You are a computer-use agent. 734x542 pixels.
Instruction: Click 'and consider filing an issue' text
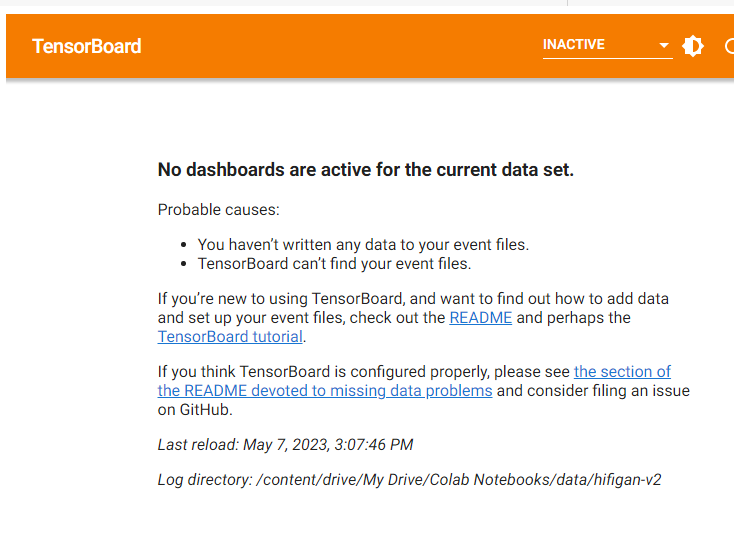(593, 391)
